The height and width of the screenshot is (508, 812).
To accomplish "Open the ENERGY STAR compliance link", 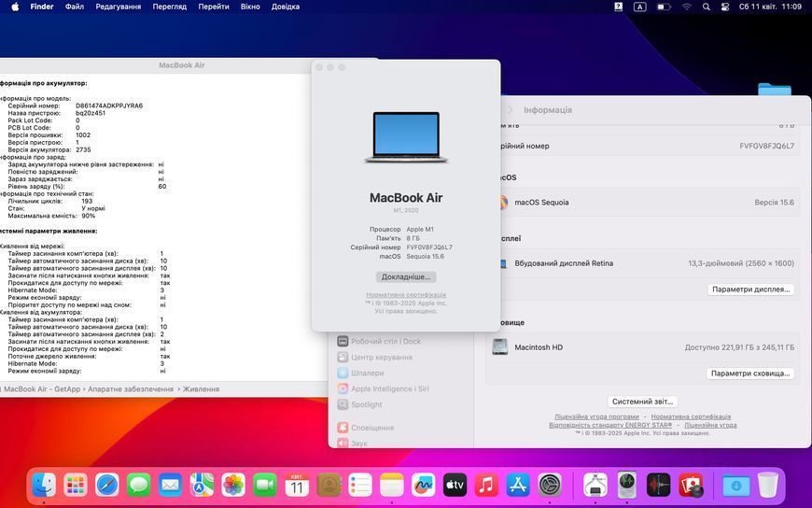I will (x=610, y=425).
